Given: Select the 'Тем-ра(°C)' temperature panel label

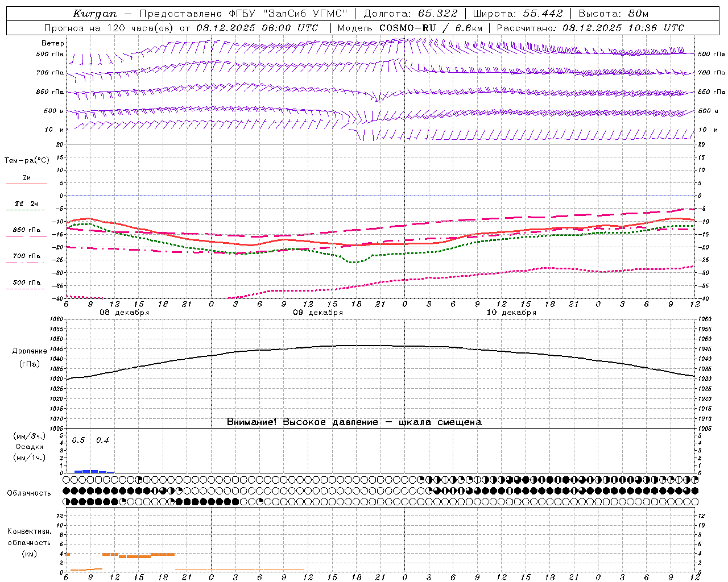Looking at the screenshot, I should tap(27, 161).
